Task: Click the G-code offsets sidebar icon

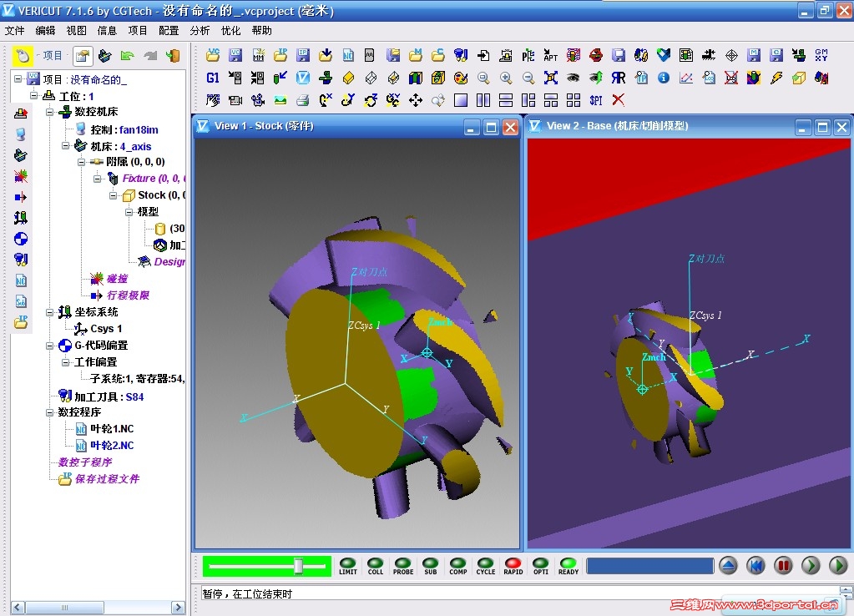Action: tap(21, 239)
